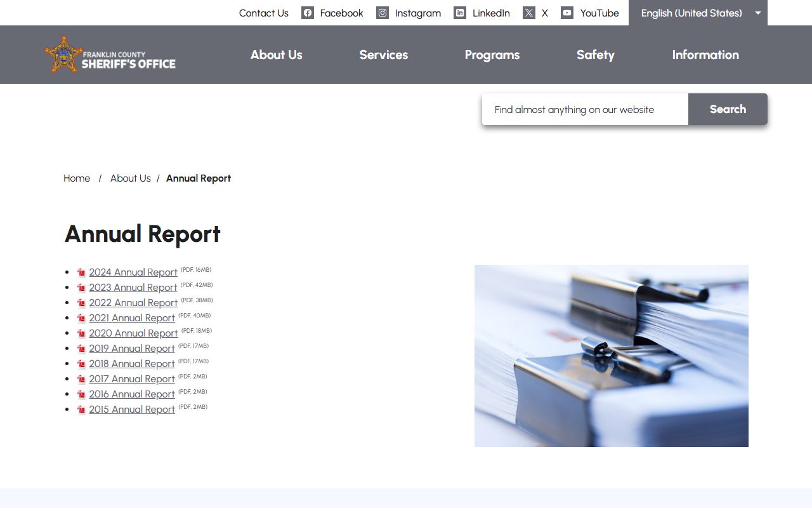The width and height of the screenshot is (812, 508).
Task: Open the English (United States) language dropdown
Action: (x=698, y=13)
